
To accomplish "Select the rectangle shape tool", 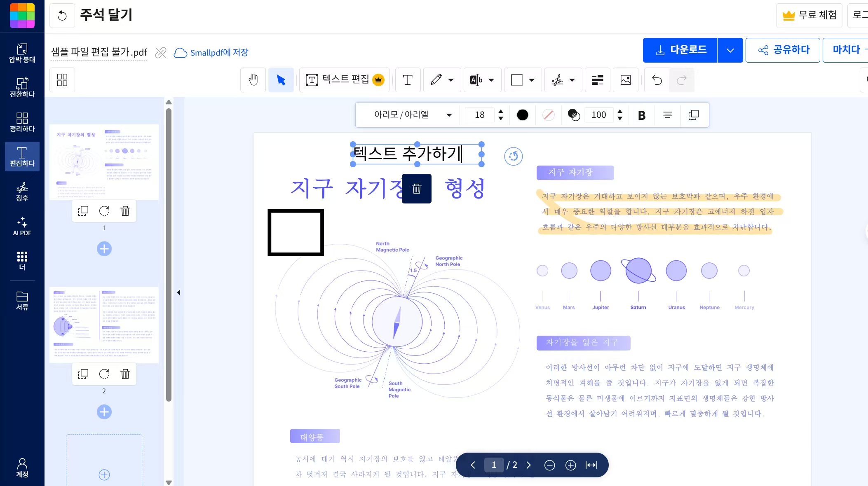I will point(517,80).
